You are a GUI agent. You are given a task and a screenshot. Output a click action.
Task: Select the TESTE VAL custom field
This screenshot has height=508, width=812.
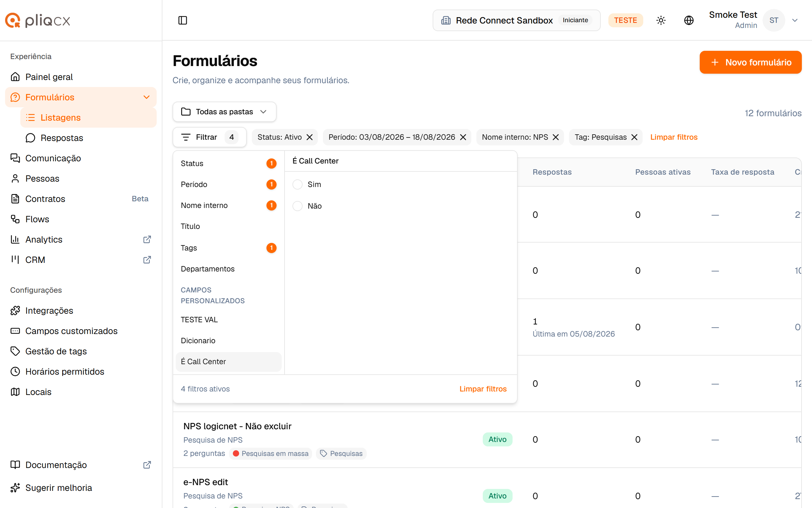click(x=228, y=319)
